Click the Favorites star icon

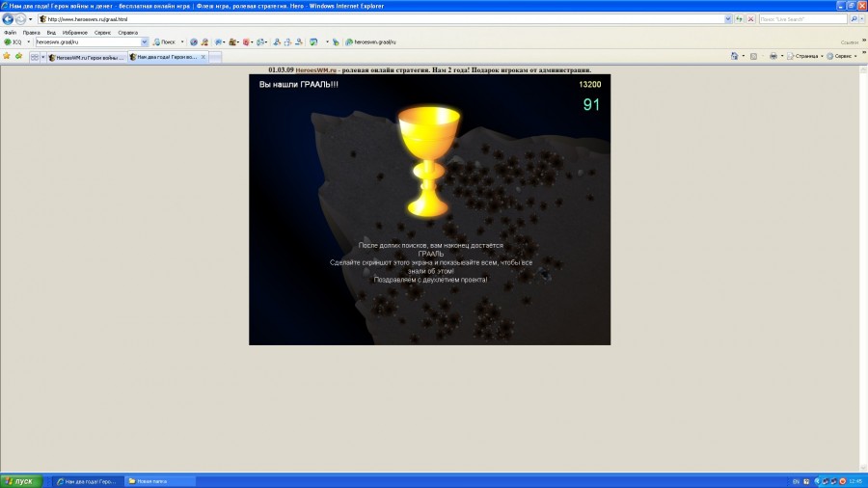(7, 56)
